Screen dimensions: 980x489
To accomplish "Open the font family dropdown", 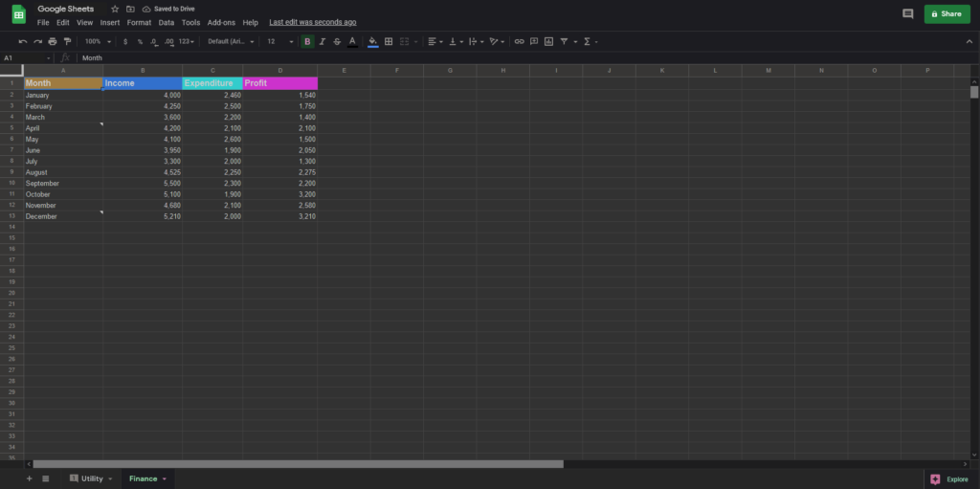I will (x=232, y=41).
